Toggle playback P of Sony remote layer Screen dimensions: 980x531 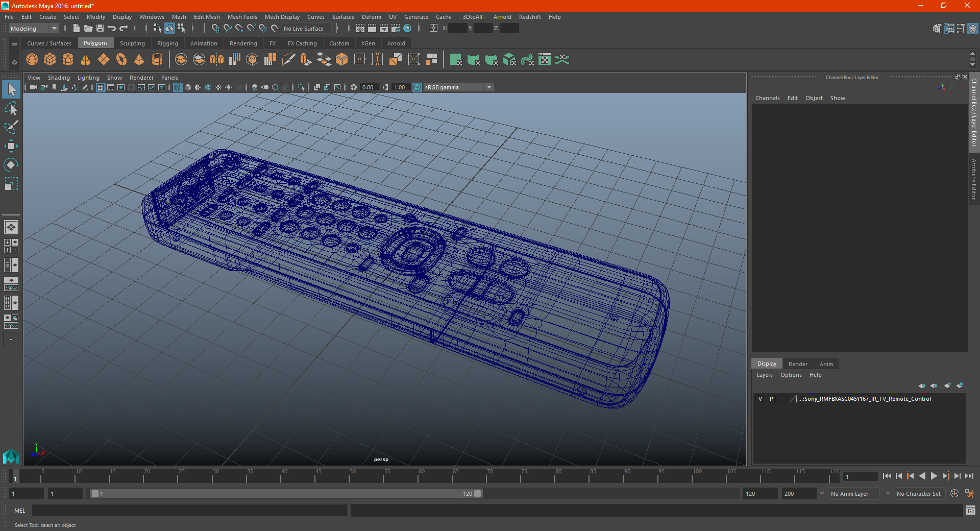pyautogui.click(x=771, y=399)
